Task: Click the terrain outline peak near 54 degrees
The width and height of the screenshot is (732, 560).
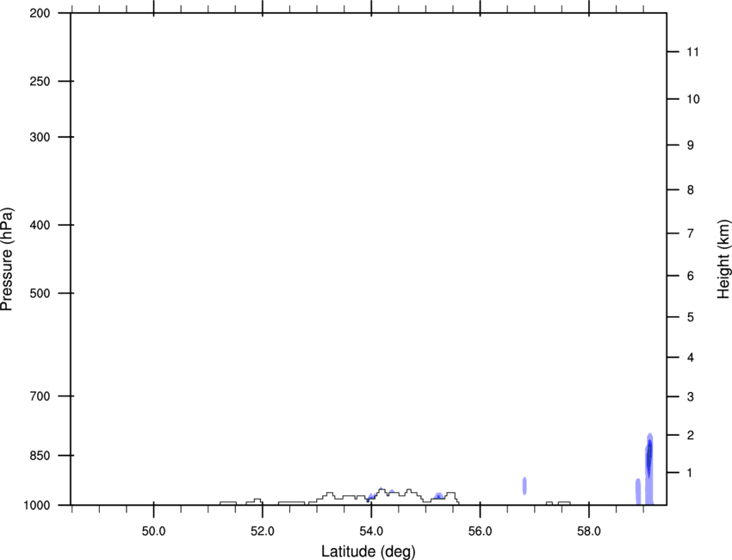Action: pos(382,490)
